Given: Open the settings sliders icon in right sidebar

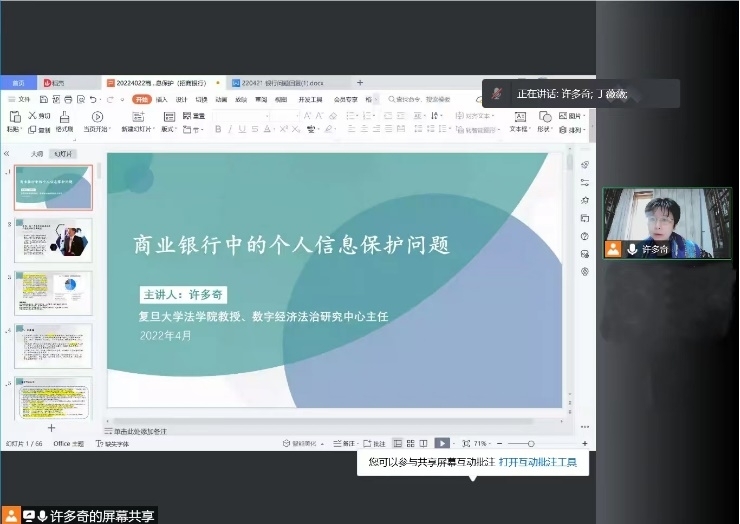Looking at the screenshot, I should coord(584,182).
